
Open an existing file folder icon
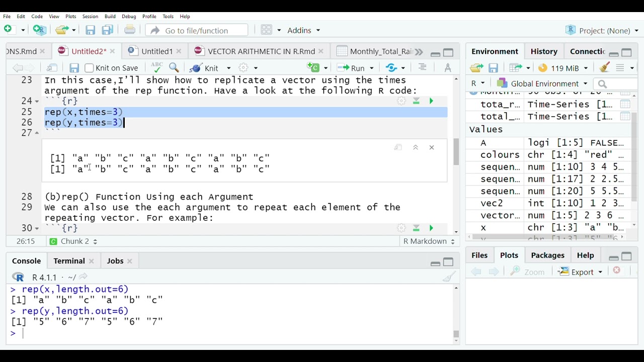(x=62, y=30)
